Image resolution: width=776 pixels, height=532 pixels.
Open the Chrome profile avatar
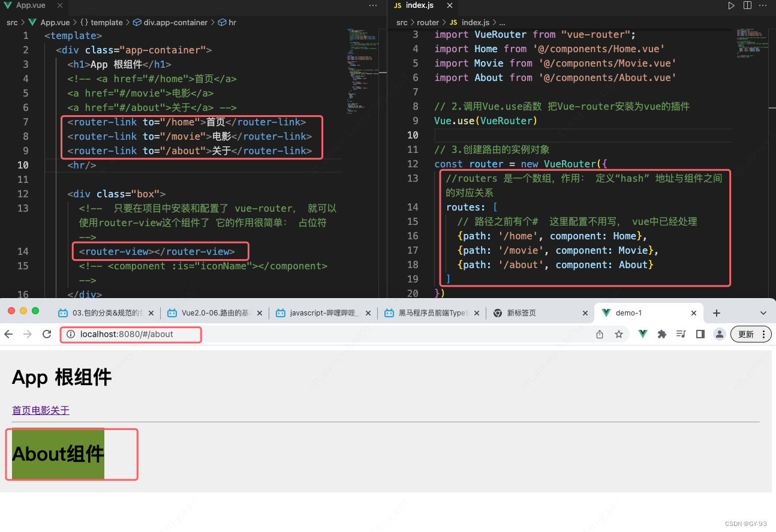coord(720,334)
